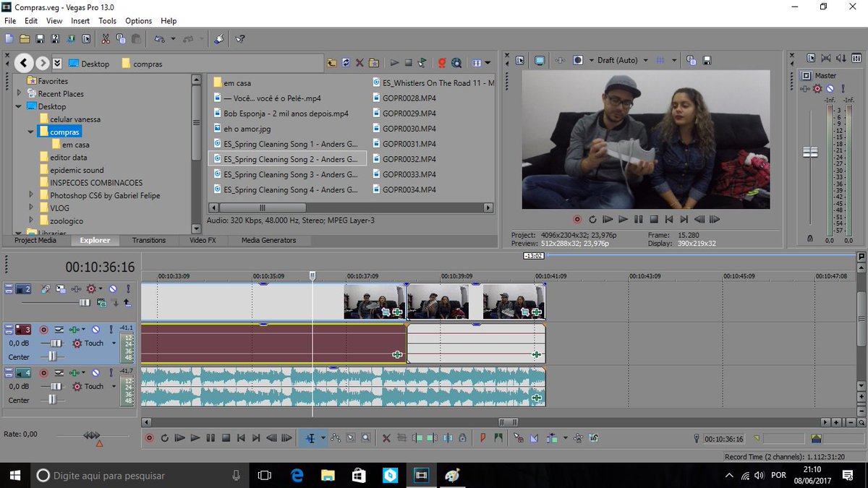Collapse the Desktop tree node
Viewport: 868px width, 488px height.
[20, 106]
